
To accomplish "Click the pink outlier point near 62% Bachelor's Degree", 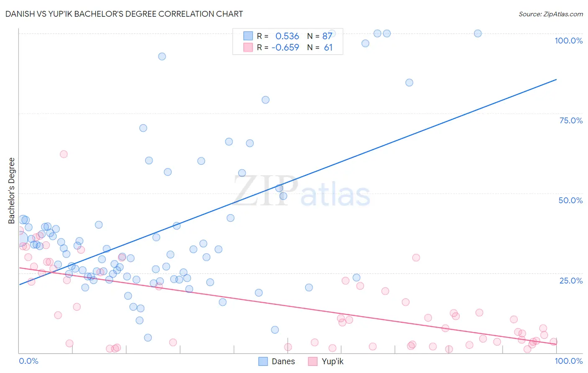I will (x=64, y=154).
